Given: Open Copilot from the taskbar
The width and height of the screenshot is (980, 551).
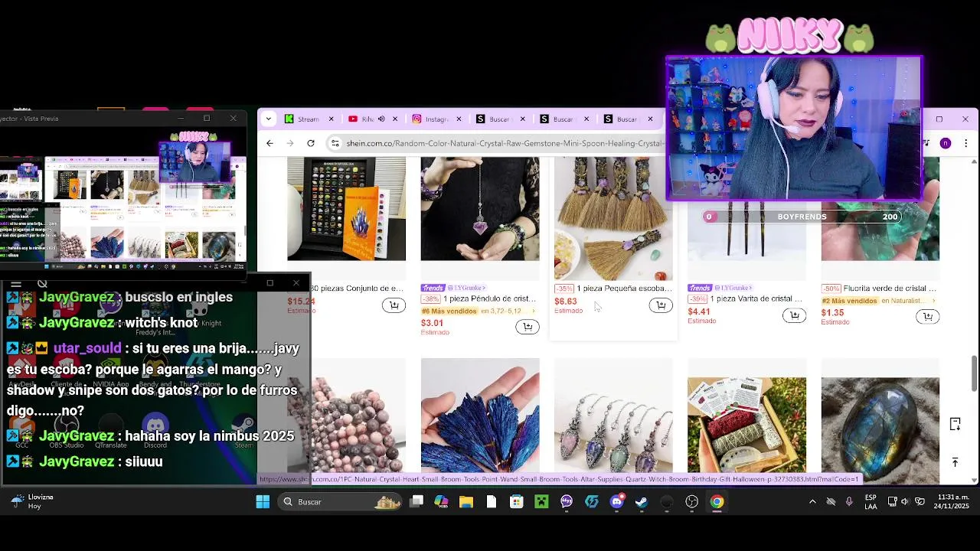Looking at the screenshot, I should pyautogui.click(x=441, y=502).
